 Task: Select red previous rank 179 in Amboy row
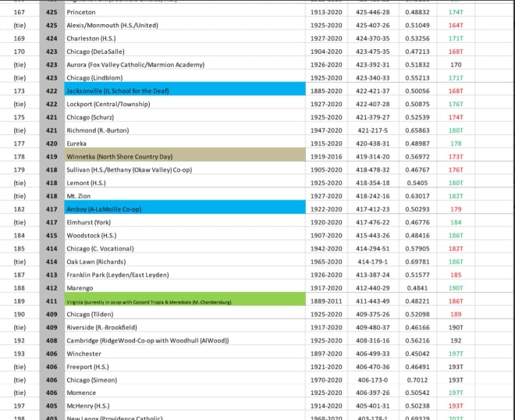[x=456, y=209]
